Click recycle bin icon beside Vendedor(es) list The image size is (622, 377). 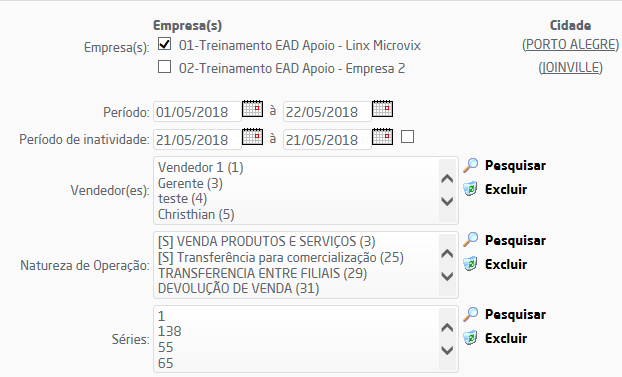point(470,189)
